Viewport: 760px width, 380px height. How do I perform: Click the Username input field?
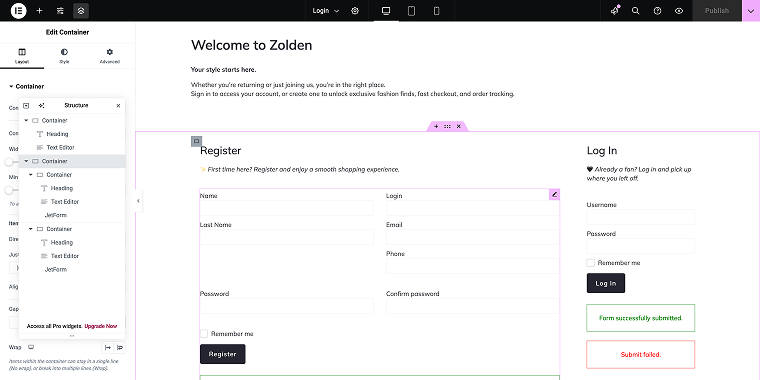pyautogui.click(x=640, y=217)
